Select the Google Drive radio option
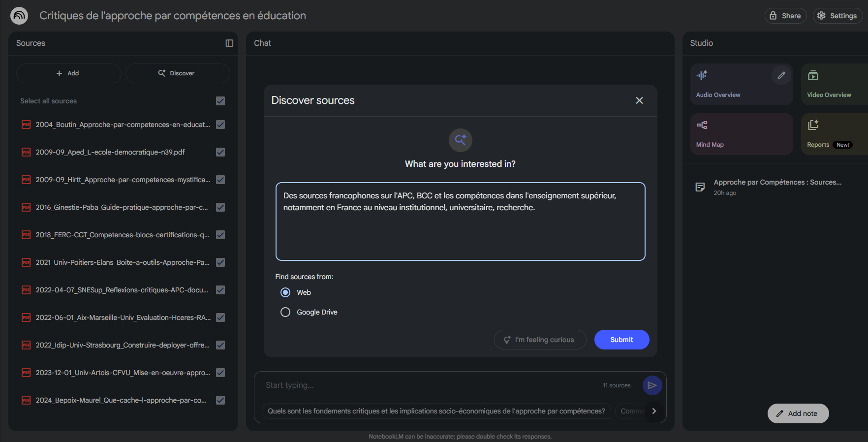Image resolution: width=868 pixels, height=442 pixels. (285, 312)
